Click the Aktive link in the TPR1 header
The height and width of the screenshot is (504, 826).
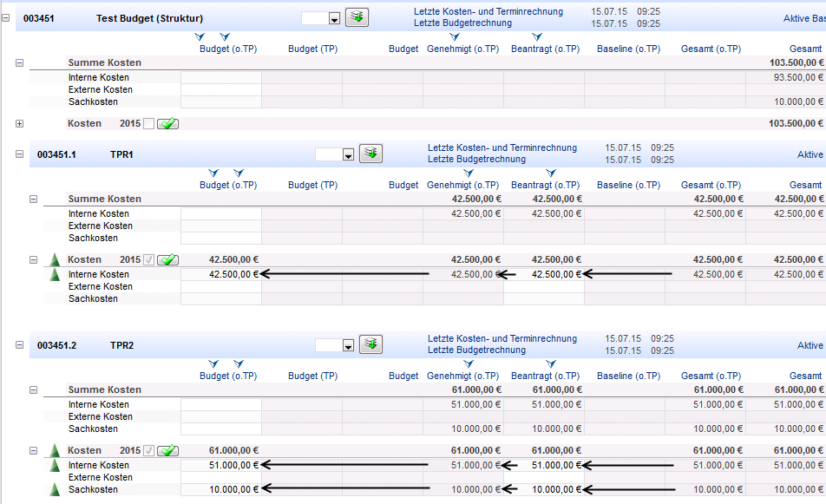pos(810,154)
